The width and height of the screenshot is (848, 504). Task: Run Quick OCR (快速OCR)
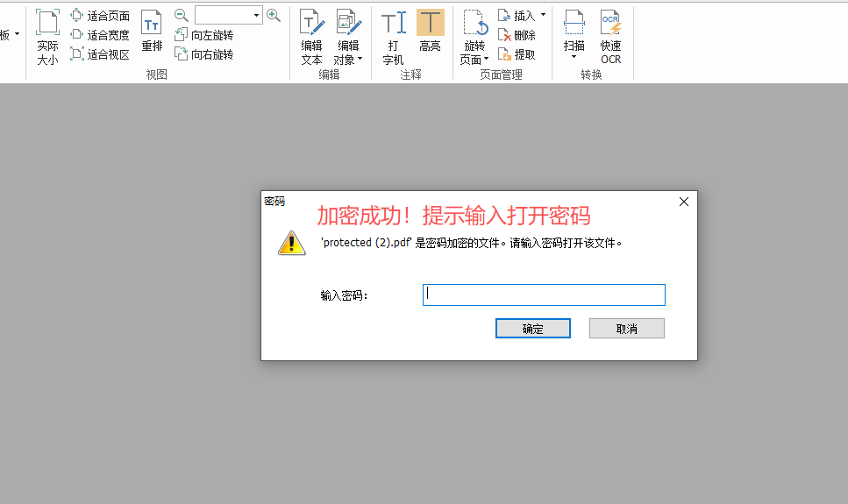point(610,37)
